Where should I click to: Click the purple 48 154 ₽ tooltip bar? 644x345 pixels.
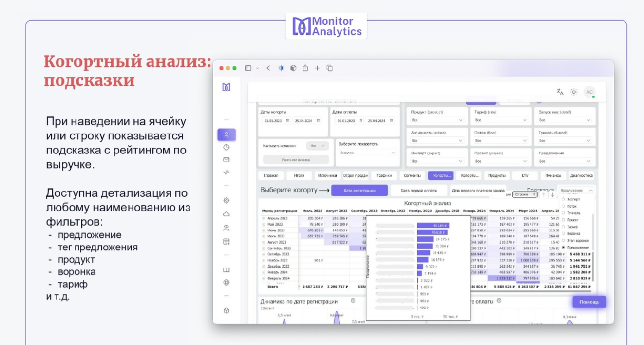point(433,226)
